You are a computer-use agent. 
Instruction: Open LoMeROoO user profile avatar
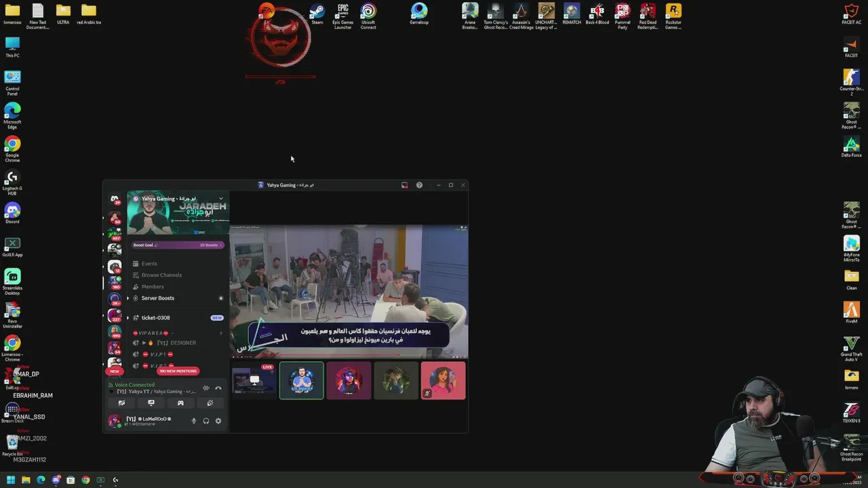click(x=115, y=421)
